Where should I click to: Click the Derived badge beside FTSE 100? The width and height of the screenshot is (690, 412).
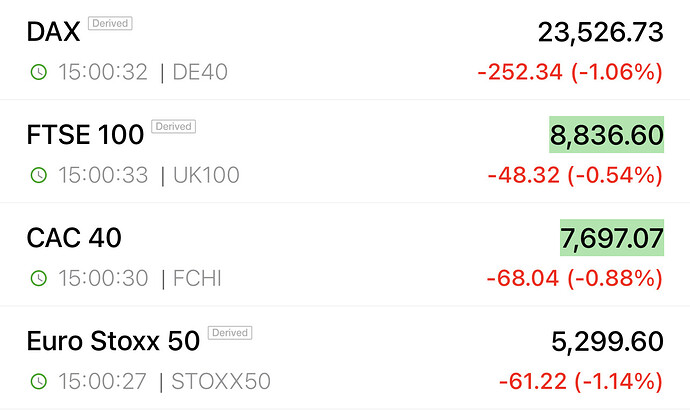tap(173, 126)
